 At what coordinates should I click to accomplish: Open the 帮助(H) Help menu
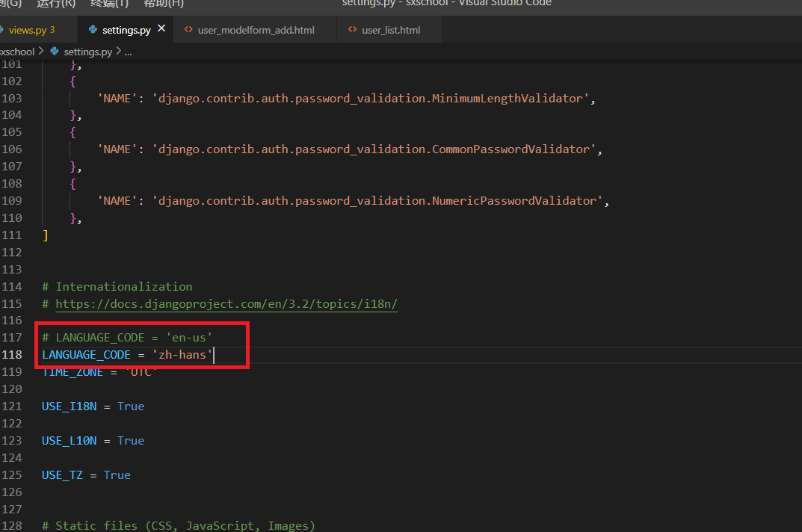click(x=163, y=4)
